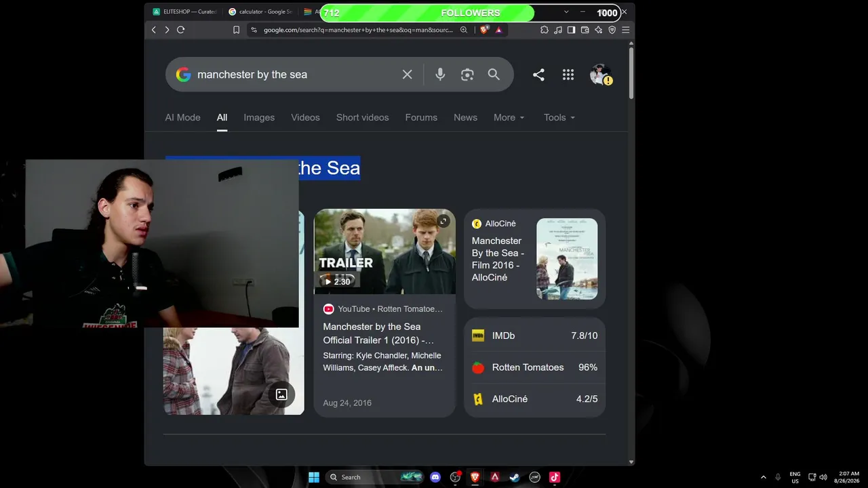Open Brave browser from the taskbar
This screenshot has height=488, width=868.
pyautogui.click(x=475, y=477)
